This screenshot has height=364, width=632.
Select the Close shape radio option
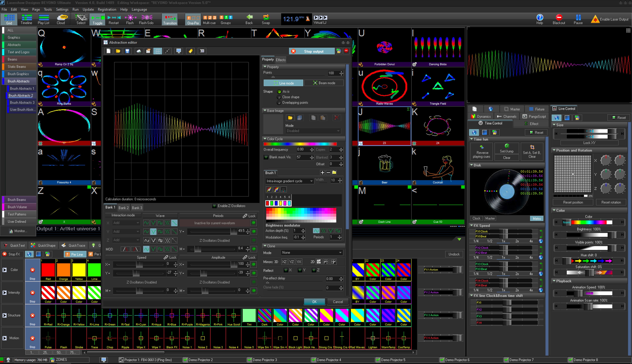279,97
